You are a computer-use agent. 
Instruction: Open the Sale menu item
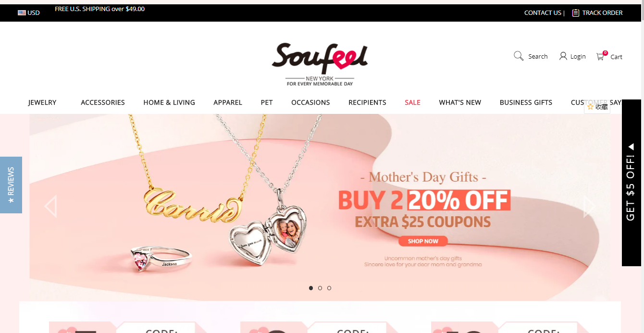412,102
